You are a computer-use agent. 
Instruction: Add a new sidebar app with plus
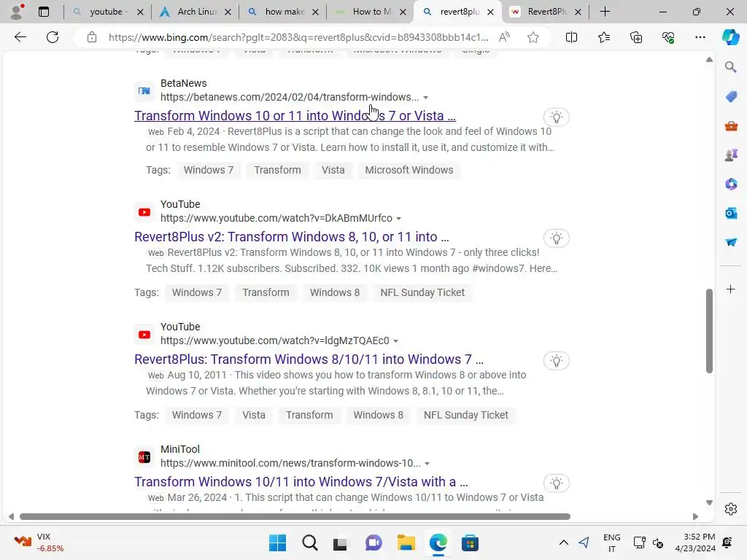(730, 289)
